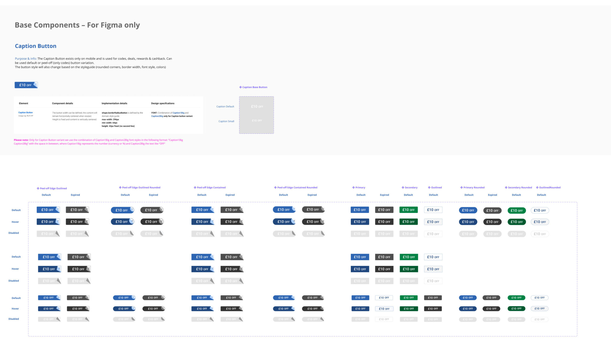Click small Peel-off Edge Outlined Rounded Default button, Default state
The width and height of the screenshot is (611, 364).
point(124,297)
